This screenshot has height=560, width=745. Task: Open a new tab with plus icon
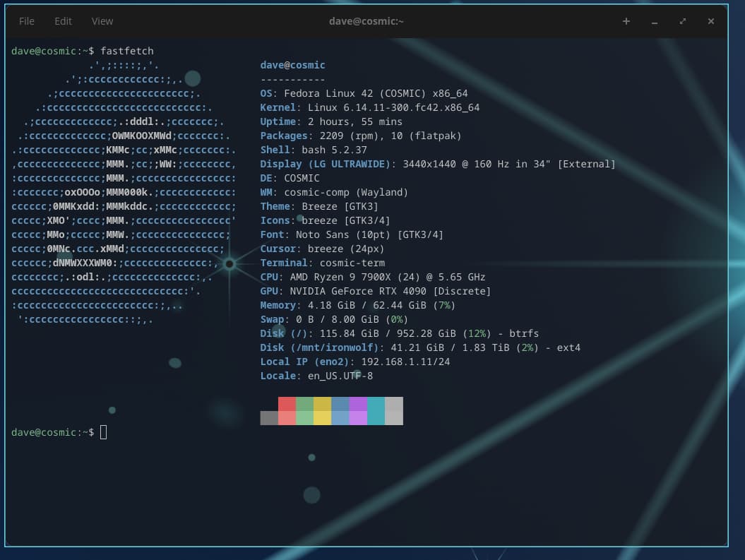[626, 21]
